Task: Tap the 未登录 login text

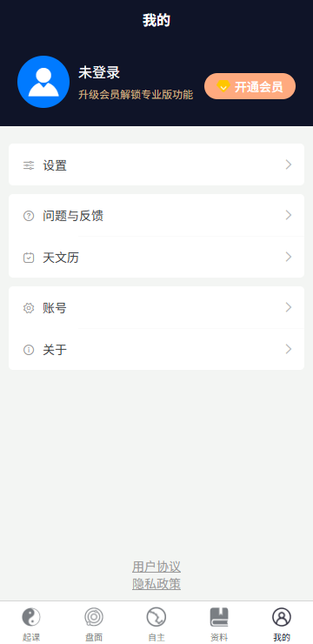Action: pos(99,73)
